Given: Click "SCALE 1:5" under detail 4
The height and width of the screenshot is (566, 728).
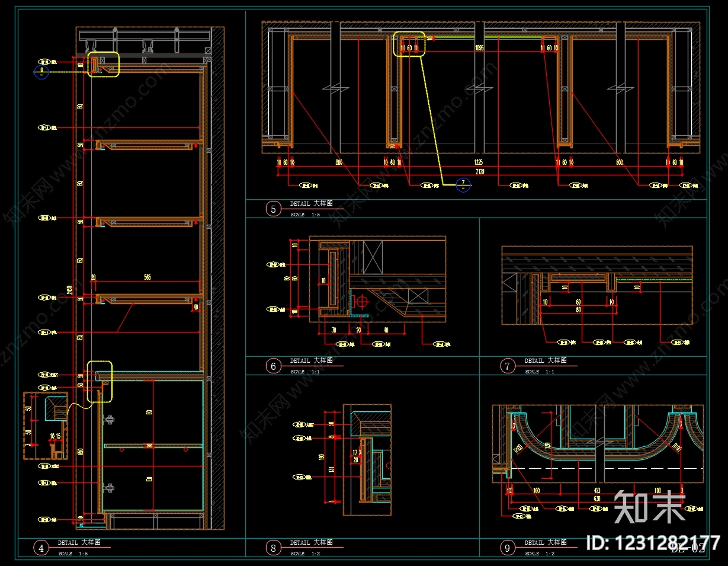Looking at the screenshot, I should click(72, 554).
